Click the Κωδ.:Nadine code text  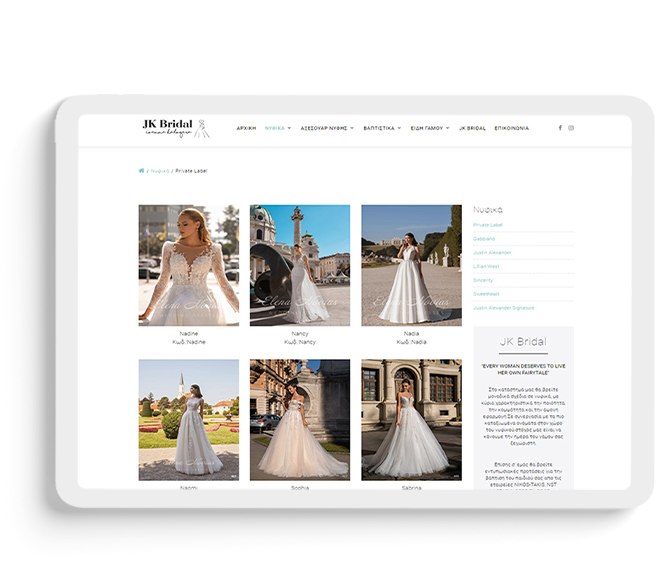point(189,342)
